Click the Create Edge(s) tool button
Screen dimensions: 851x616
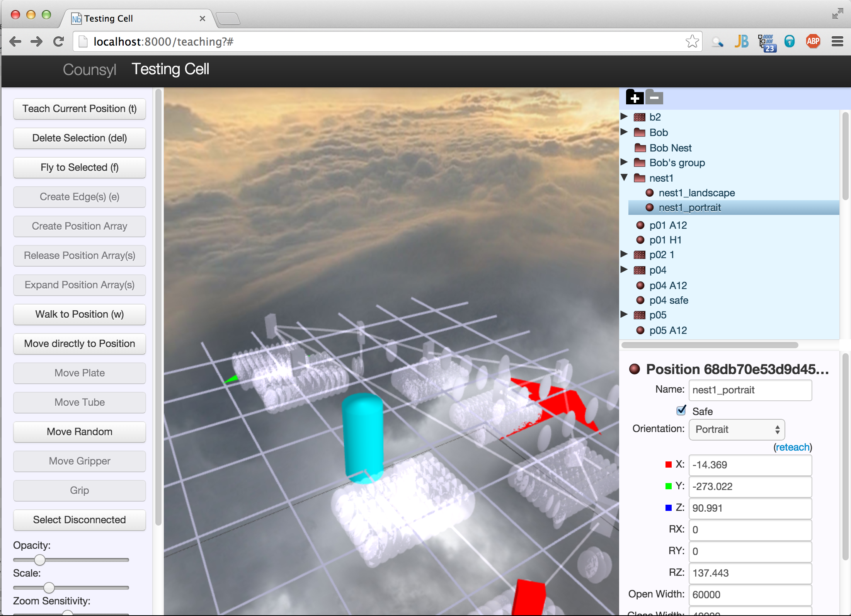(79, 196)
